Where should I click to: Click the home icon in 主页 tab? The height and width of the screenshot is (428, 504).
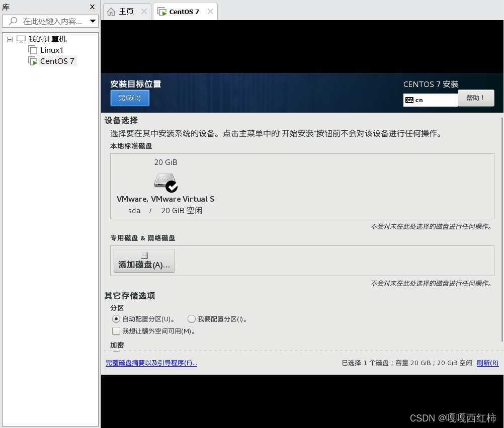coord(111,12)
